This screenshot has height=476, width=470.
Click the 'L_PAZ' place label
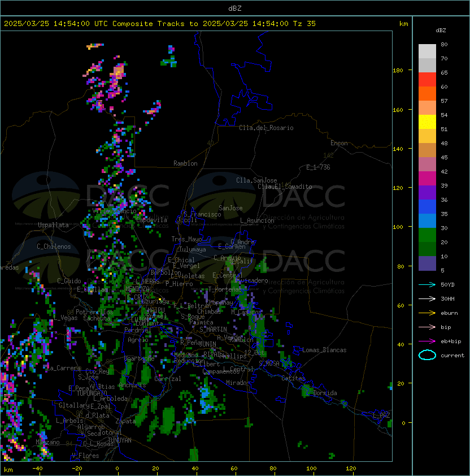click(x=381, y=416)
